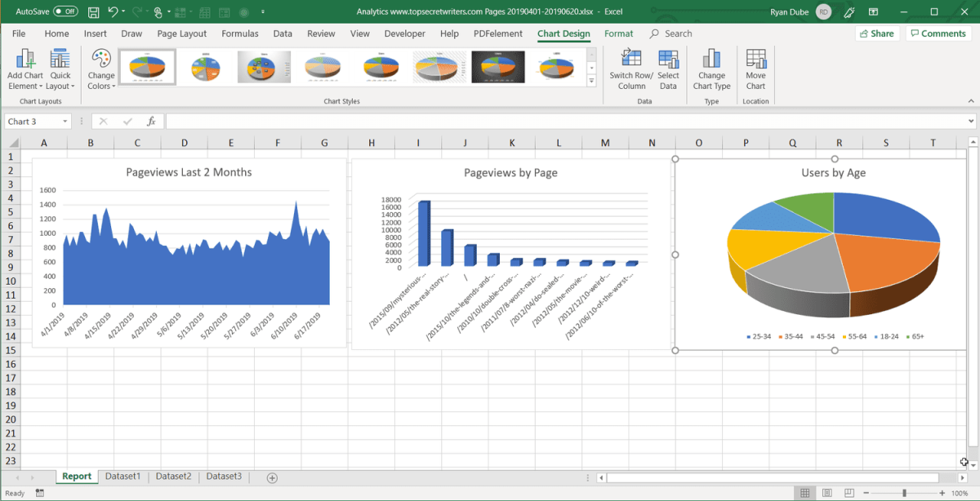
Task: Click the Insert Function fx icon
Action: (x=151, y=122)
